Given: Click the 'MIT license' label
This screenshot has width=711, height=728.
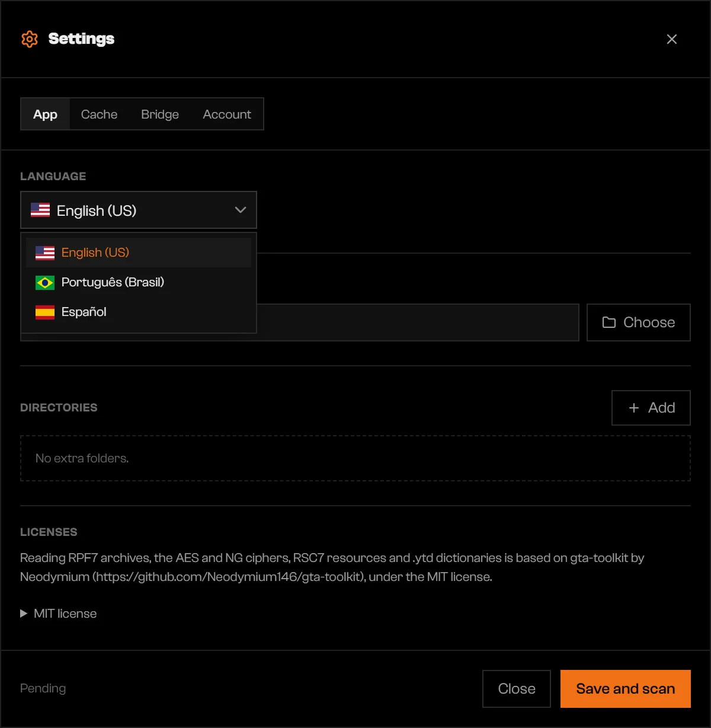Looking at the screenshot, I should [65, 614].
